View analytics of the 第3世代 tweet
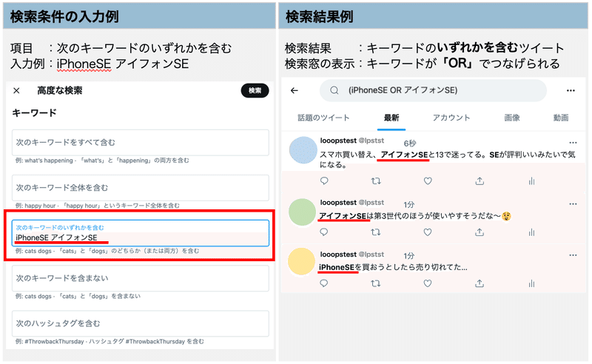Viewport: 592px width, 364px height. tap(531, 232)
